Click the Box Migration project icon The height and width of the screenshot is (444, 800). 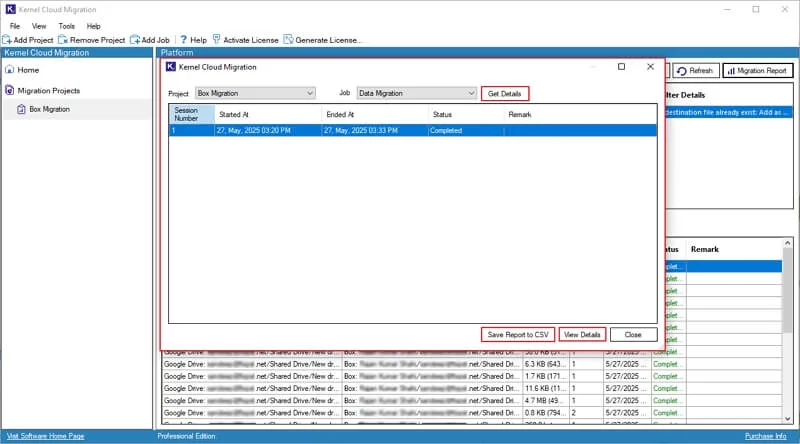(21, 109)
